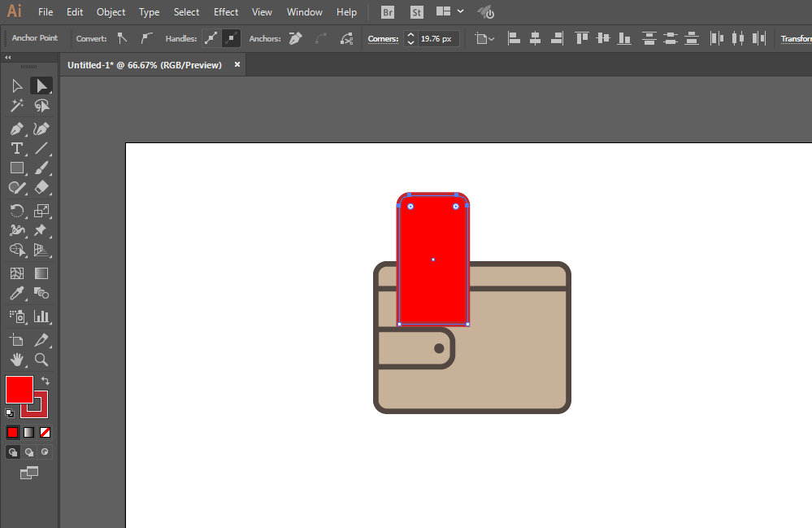Viewport: 812px width, 528px height.
Task: Open the Corners options link
Action: 382,38
